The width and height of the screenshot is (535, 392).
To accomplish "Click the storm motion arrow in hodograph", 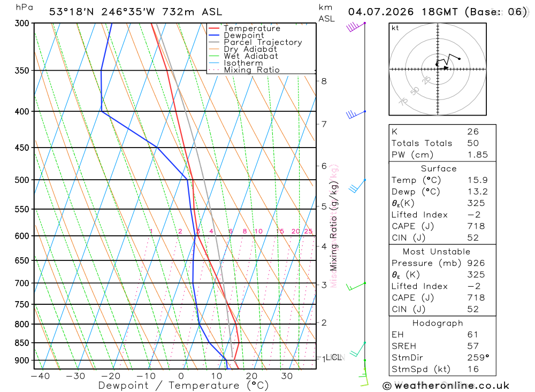I will (x=445, y=68).
